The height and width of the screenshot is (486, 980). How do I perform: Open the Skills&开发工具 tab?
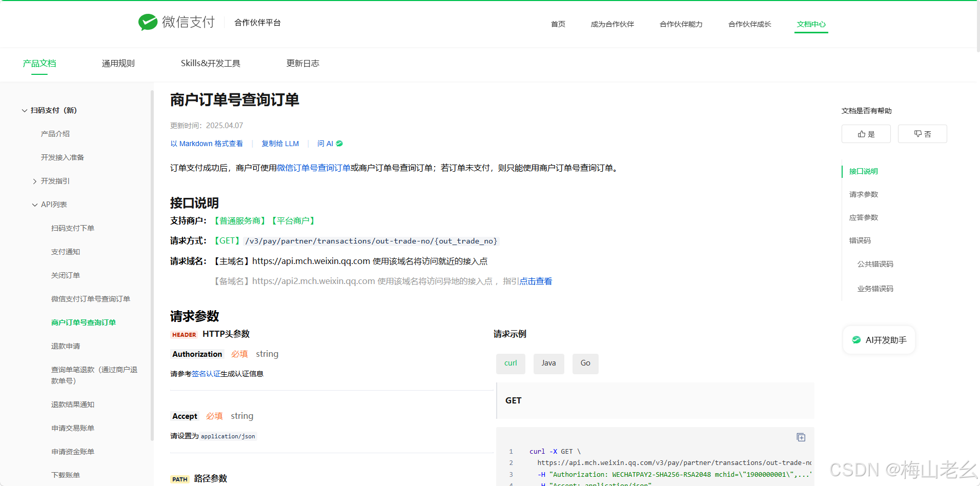coord(210,63)
